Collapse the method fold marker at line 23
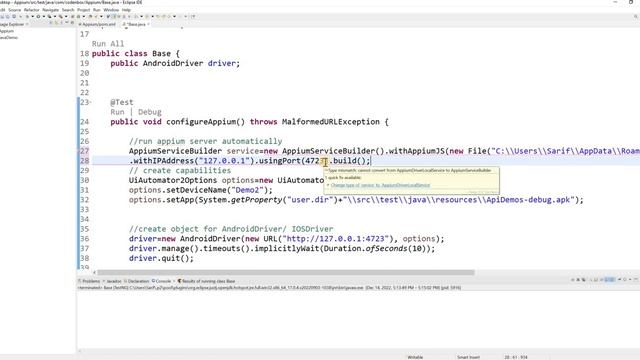This screenshot has height=360, width=640. (x=91, y=102)
